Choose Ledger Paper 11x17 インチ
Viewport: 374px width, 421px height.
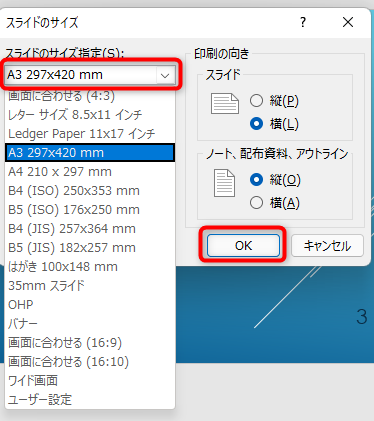pos(90,134)
